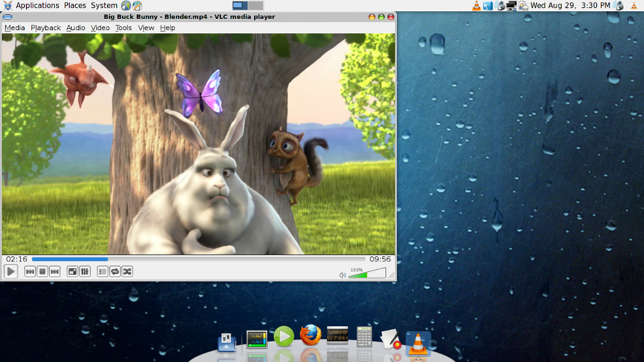
Task: Select the play button in VLC controls
Action: tap(11, 271)
